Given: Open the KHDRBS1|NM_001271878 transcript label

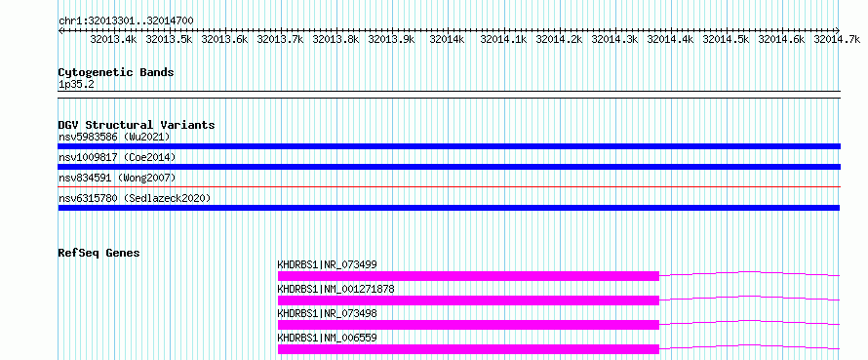Looking at the screenshot, I should pyautogui.click(x=336, y=289).
